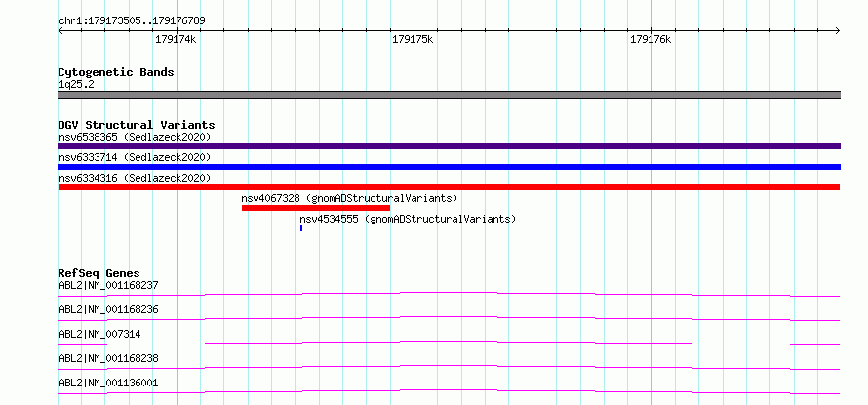Select the magenta ABL2 NM_001168238 transcript line
The height and width of the screenshot is (405, 868).
pyautogui.click(x=449, y=367)
